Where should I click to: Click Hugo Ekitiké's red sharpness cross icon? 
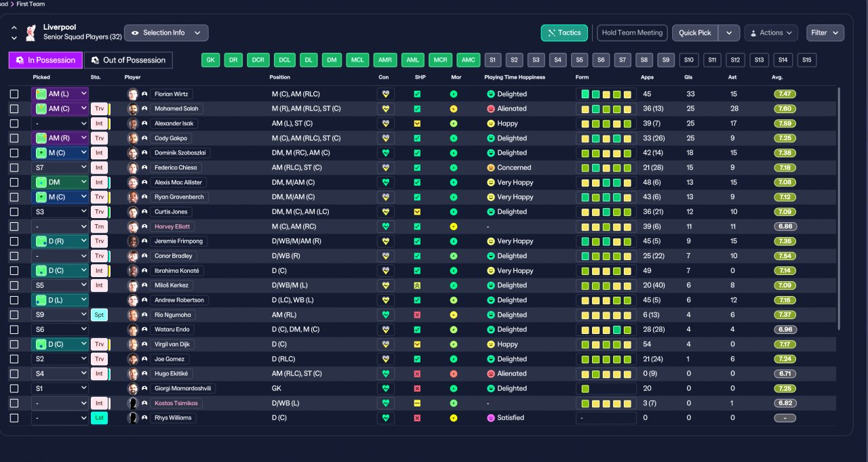417,374
